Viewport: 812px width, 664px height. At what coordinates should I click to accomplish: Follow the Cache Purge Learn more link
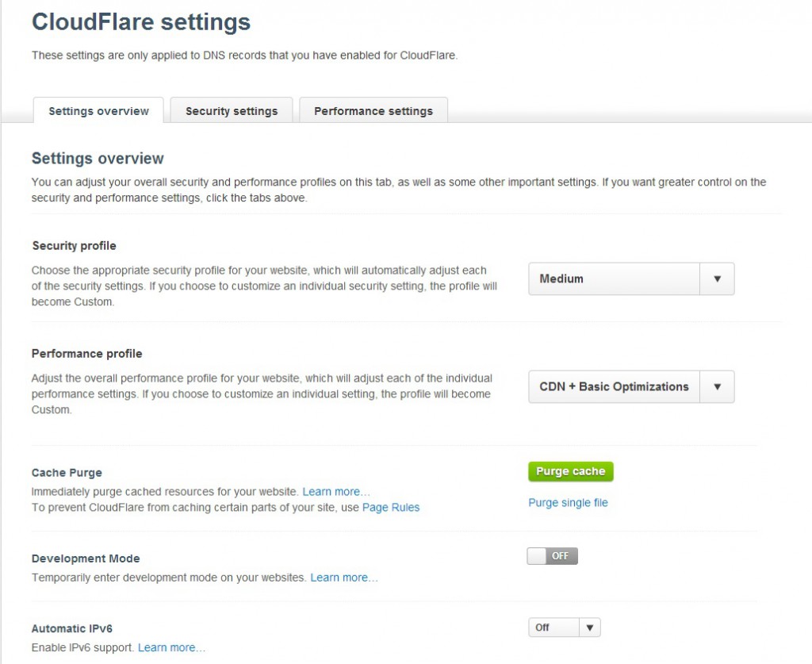(335, 492)
